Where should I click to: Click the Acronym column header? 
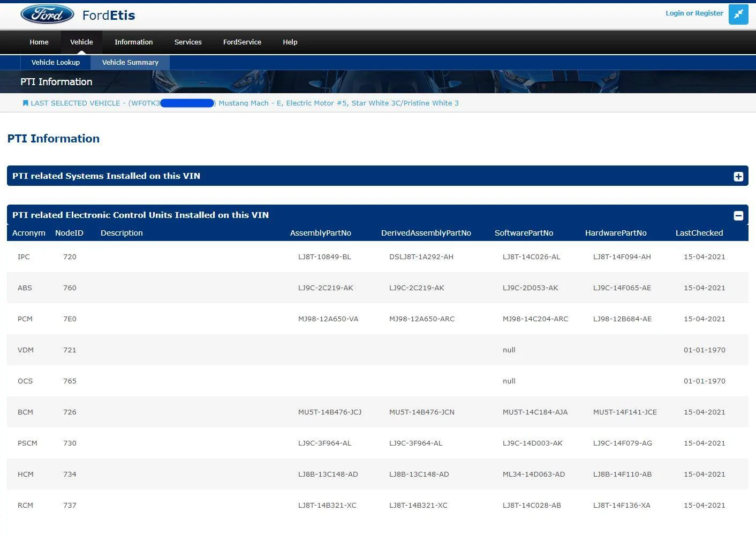tap(29, 233)
